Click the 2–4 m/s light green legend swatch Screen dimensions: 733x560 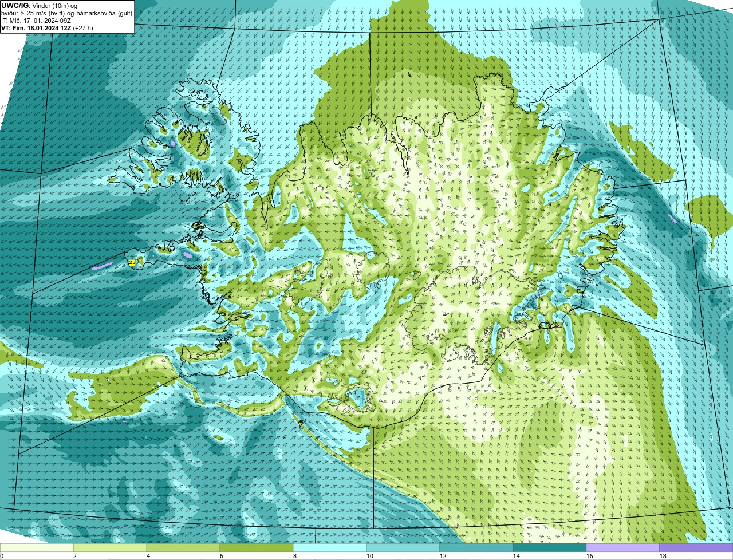pos(110,547)
